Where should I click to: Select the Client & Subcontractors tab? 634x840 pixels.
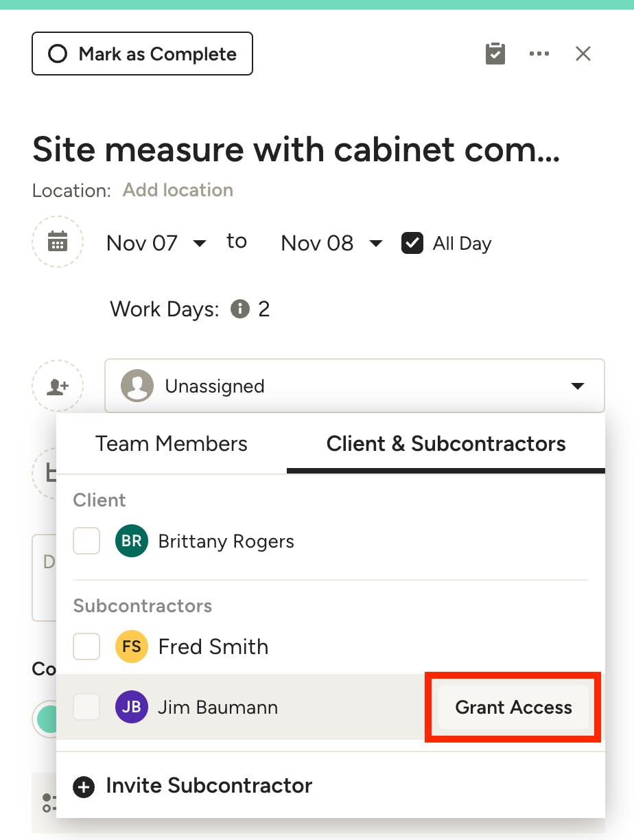coord(446,444)
